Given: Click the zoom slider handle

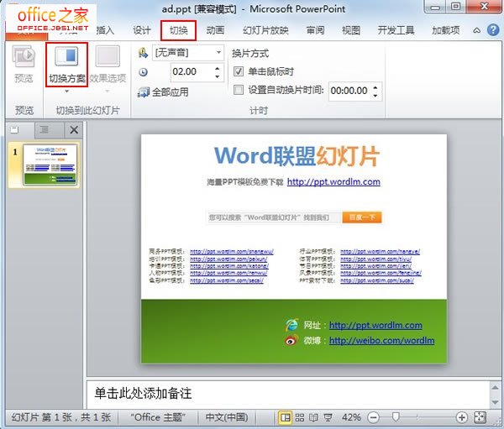Looking at the screenshot, I should pos(396,417).
